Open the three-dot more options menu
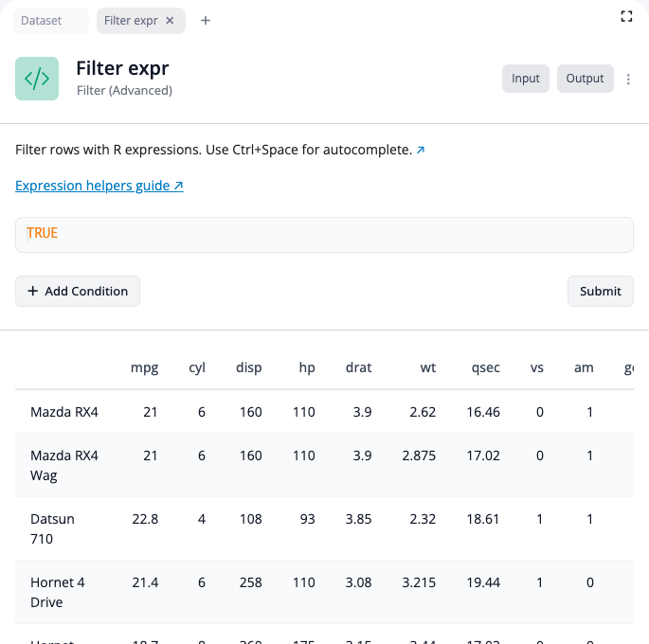 (629, 80)
